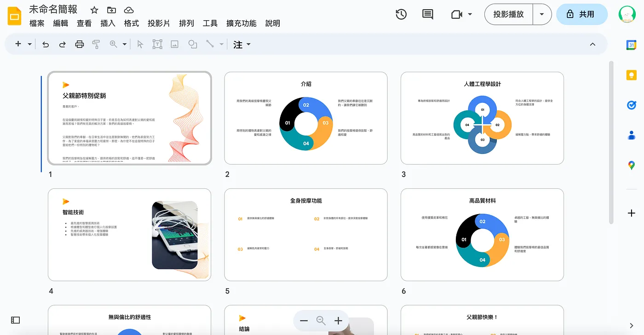Open the 格式 menu
Image resolution: width=644 pixels, height=335 pixels.
pyautogui.click(x=132, y=23)
